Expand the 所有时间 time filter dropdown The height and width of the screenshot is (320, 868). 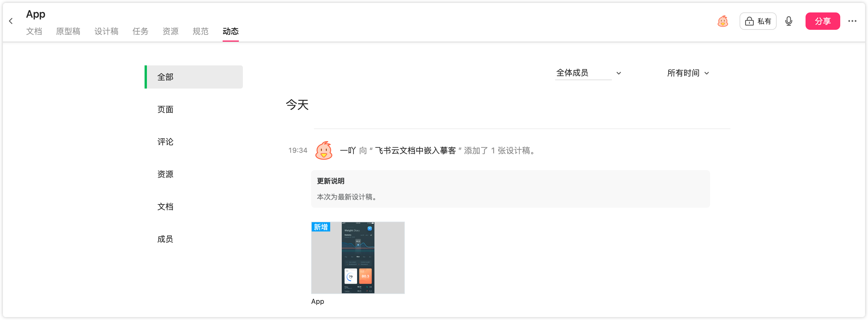coord(688,73)
